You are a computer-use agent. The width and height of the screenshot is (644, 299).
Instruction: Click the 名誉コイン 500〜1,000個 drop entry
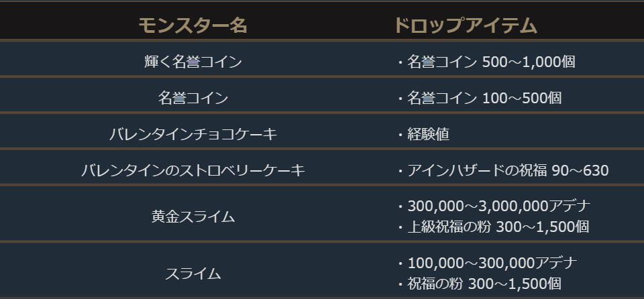(491, 62)
